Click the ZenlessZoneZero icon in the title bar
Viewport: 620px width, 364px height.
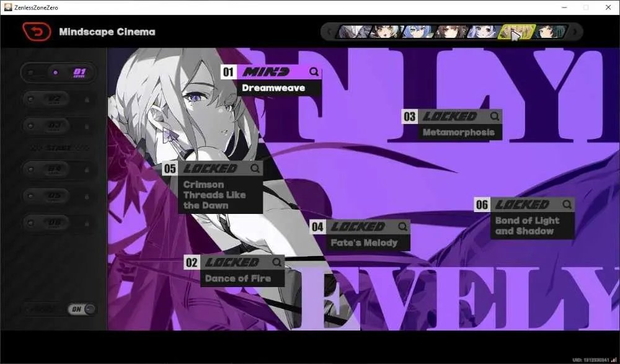[x=8, y=7]
